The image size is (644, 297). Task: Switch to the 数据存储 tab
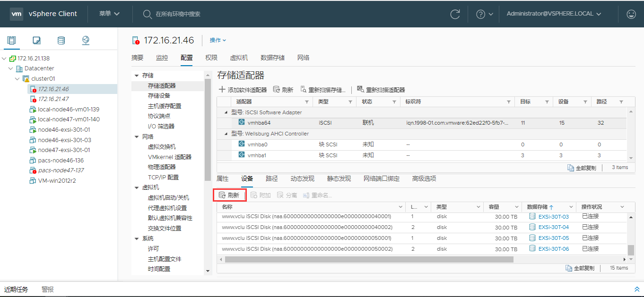(272, 58)
